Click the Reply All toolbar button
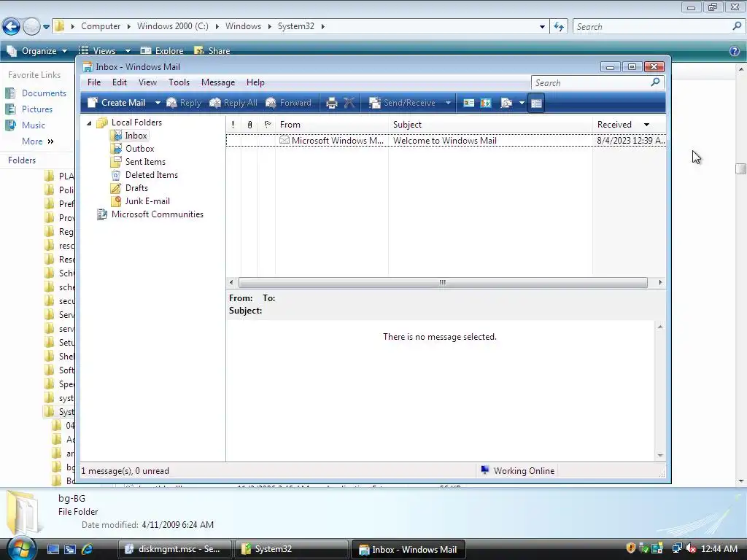The image size is (747, 560). pyautogui.click(x=233, y=103)
